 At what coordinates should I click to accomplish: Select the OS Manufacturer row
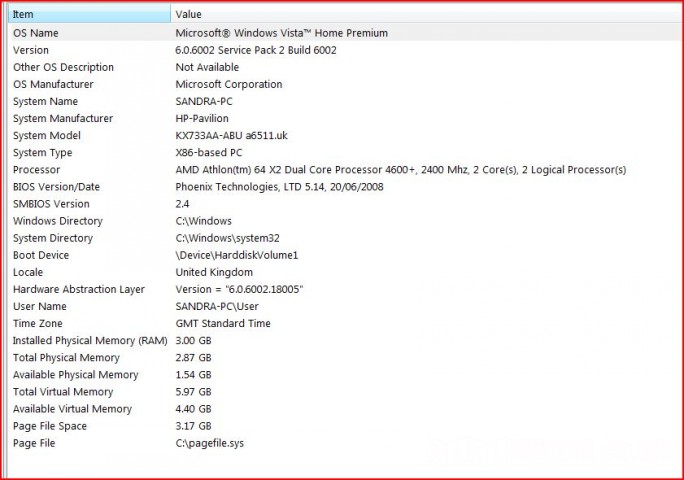[53, 84]
